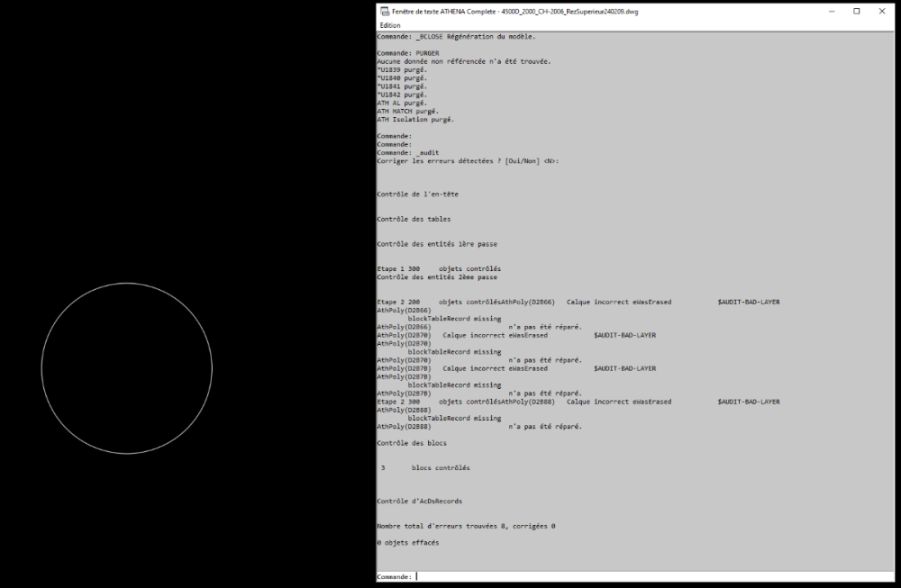Click the 'Contrôle des blocs' line
The width and height of the screenshot is (901, 588).
pos(412,443)
